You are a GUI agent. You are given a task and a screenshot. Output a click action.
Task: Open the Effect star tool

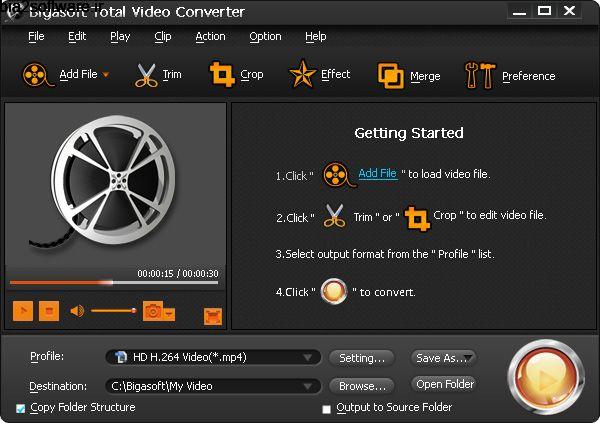(x=302, y=74)
